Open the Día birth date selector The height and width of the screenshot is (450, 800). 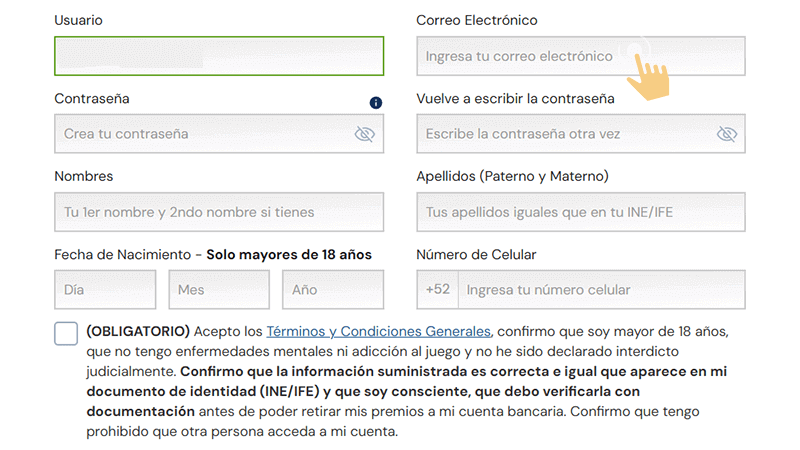pos(105,290)
